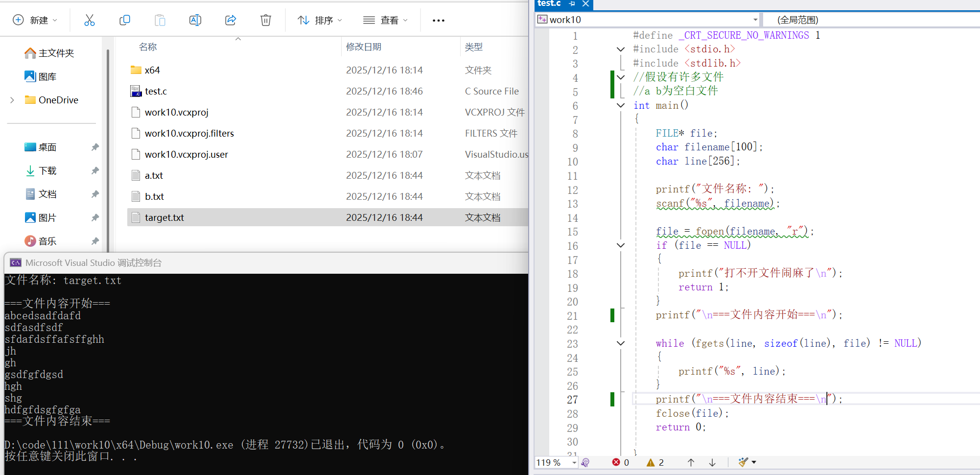Click the red error count icon showing 0

pos(616,462)
